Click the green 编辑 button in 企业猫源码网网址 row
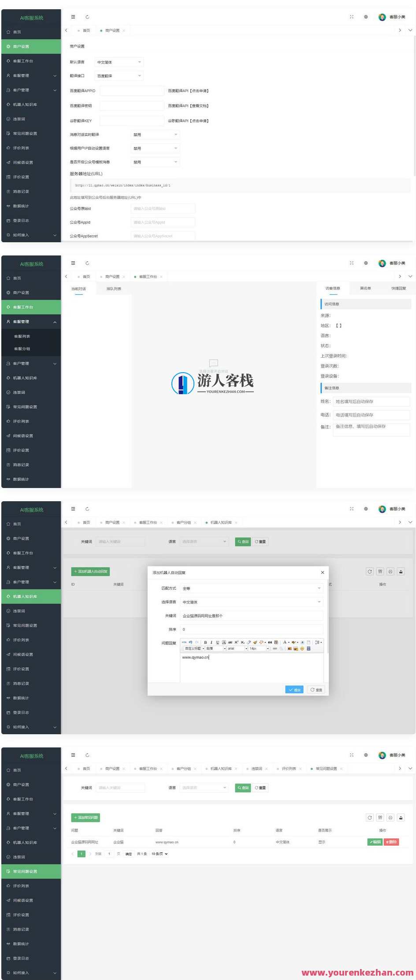Viewport: 416px width, 980px height. click(x=375, y=842)
